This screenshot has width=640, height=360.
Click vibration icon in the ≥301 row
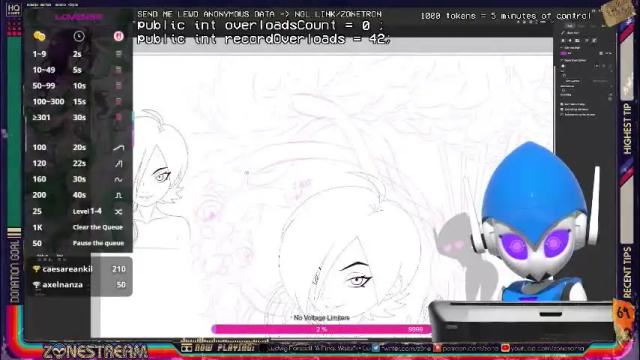point(118,117)
